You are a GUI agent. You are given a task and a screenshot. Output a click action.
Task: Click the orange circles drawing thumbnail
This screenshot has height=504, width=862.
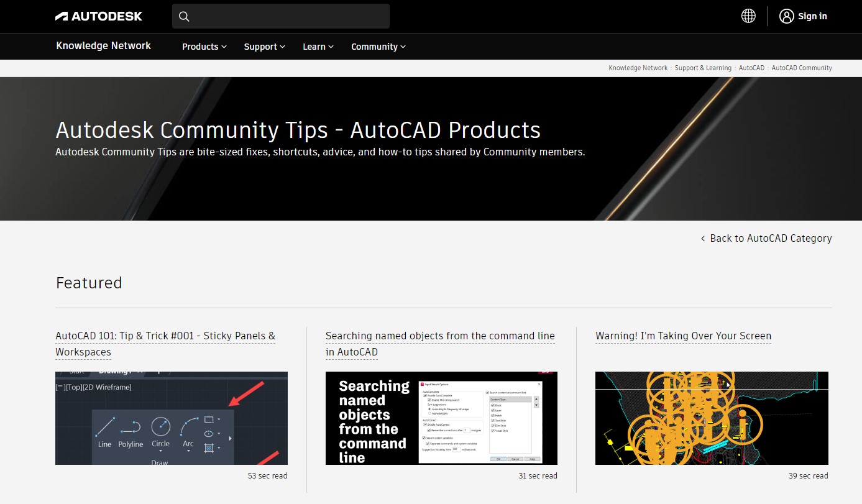click(x=712, y=418)
